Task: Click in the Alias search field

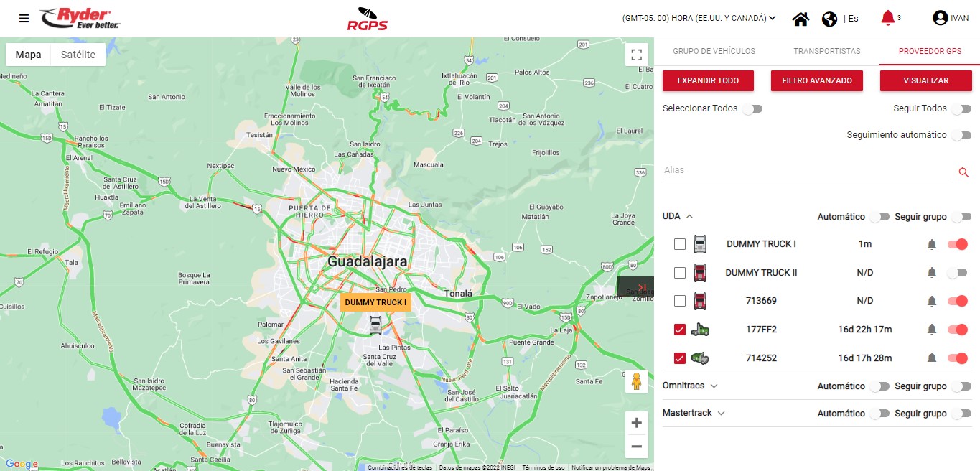Action: point(806,171)
